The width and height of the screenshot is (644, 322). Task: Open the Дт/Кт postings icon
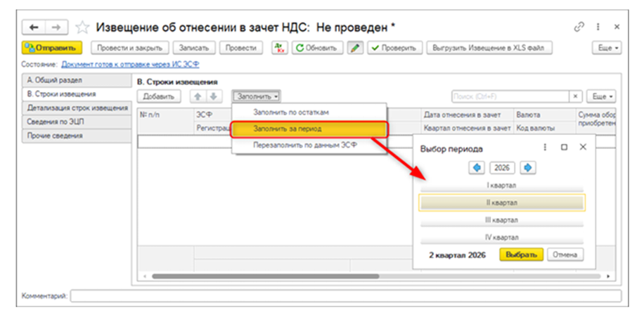point(281,48)
